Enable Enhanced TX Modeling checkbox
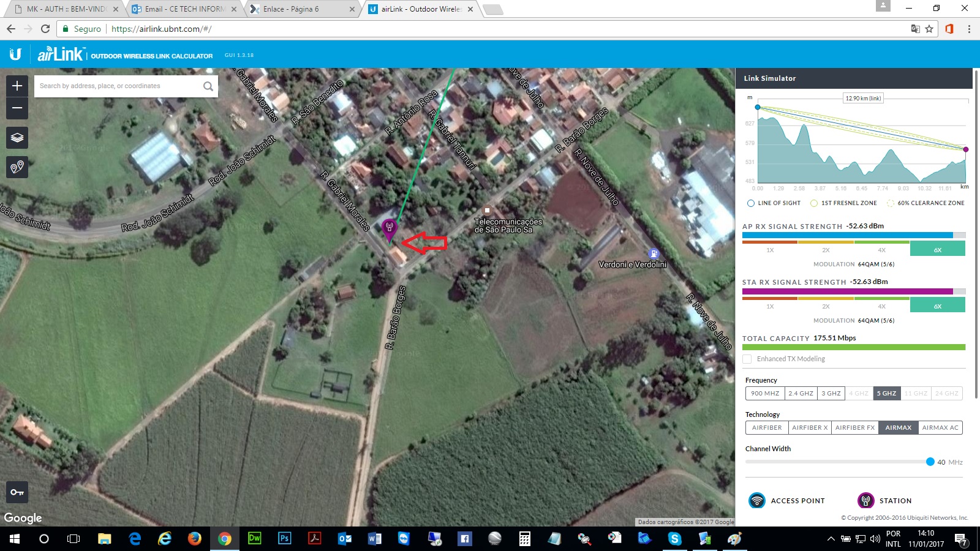 [747, 359]
